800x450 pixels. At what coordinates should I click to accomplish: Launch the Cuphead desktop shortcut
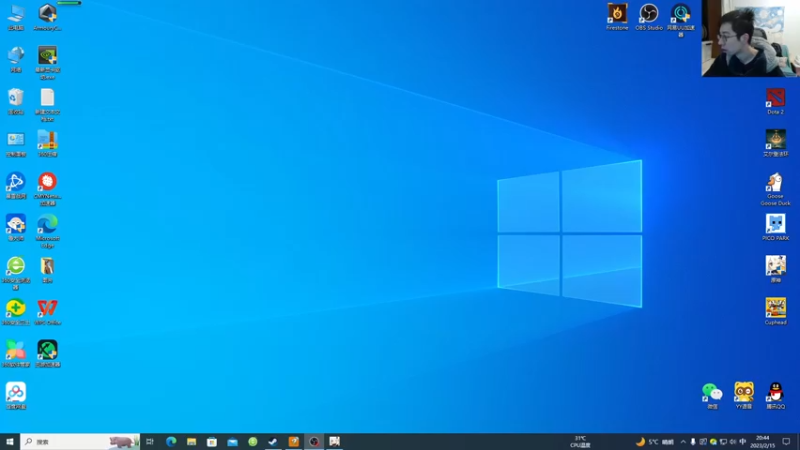(776, 311)
